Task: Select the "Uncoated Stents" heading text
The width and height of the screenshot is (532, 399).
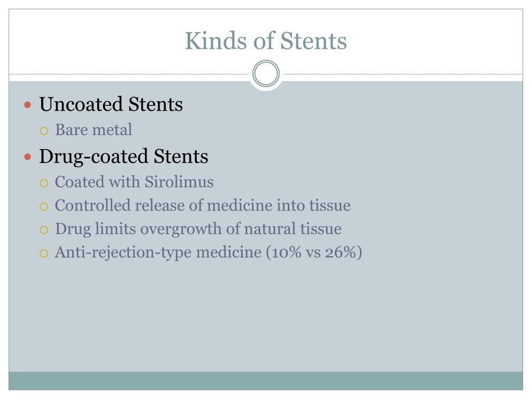Action: pos(111,104)
